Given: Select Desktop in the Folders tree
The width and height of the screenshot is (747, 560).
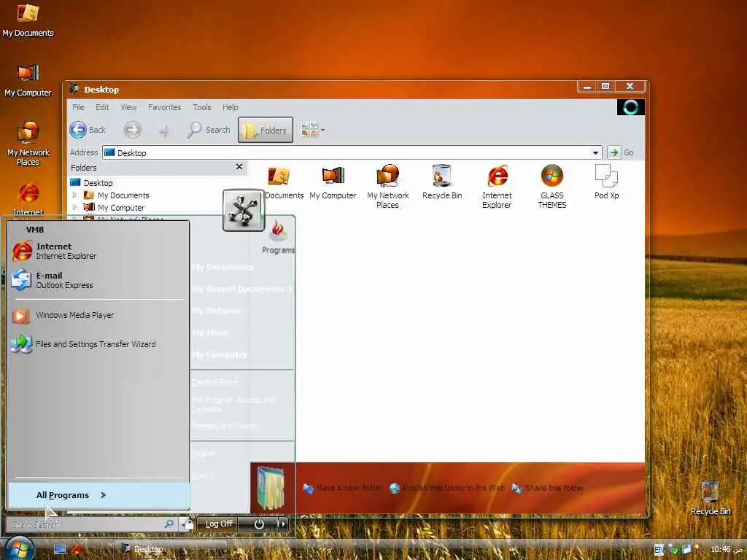Looking at the screenshot, I should [98, 183].
